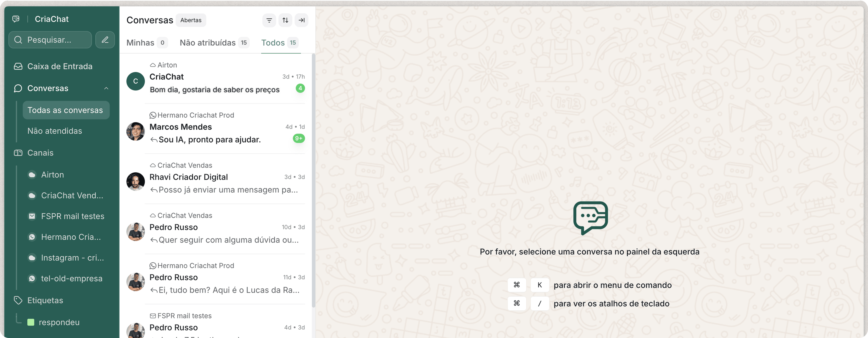Select the green respondeu label
Screen dimensions: 868x338
59,322
